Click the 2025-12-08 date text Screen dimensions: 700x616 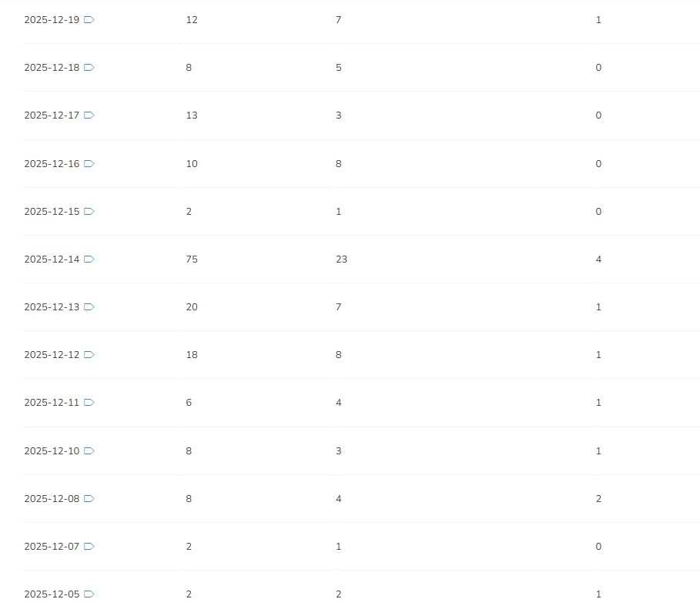(52, 499)
